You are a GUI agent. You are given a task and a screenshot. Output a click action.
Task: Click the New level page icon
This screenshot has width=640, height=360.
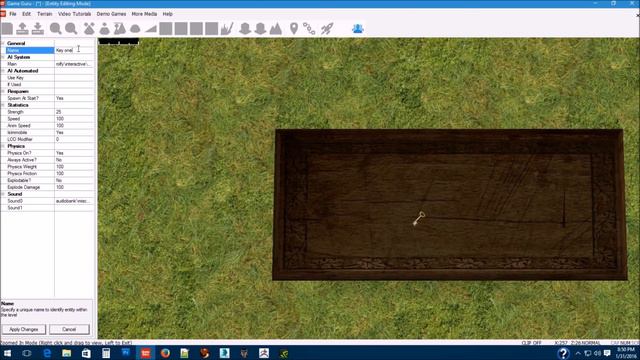pyautogui.click(x=7, y=29)
